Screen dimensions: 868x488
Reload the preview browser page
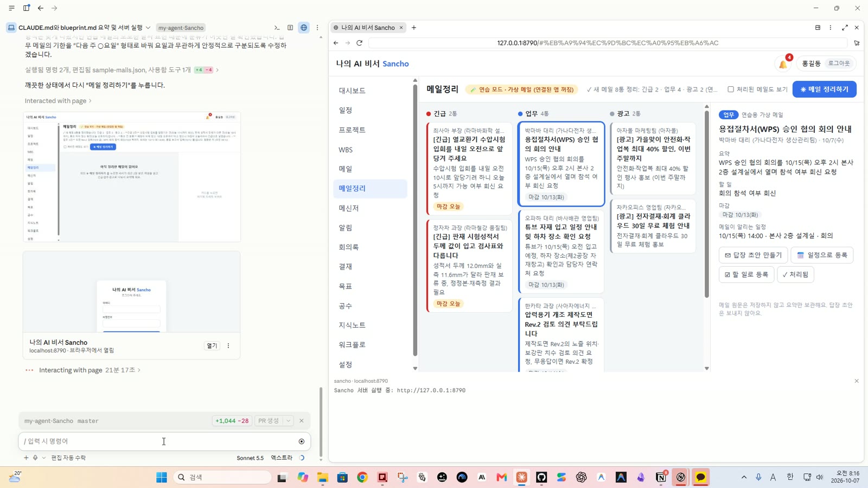click(x=359, y=43)
